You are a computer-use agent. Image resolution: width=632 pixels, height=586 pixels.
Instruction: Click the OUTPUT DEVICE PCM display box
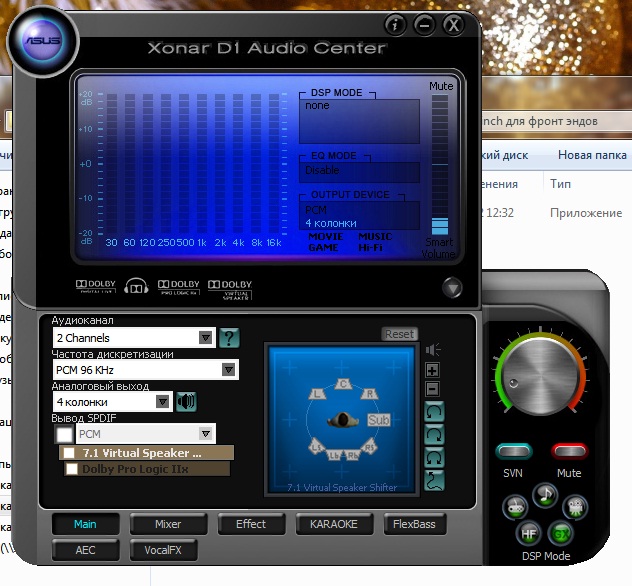pos(359,216)
